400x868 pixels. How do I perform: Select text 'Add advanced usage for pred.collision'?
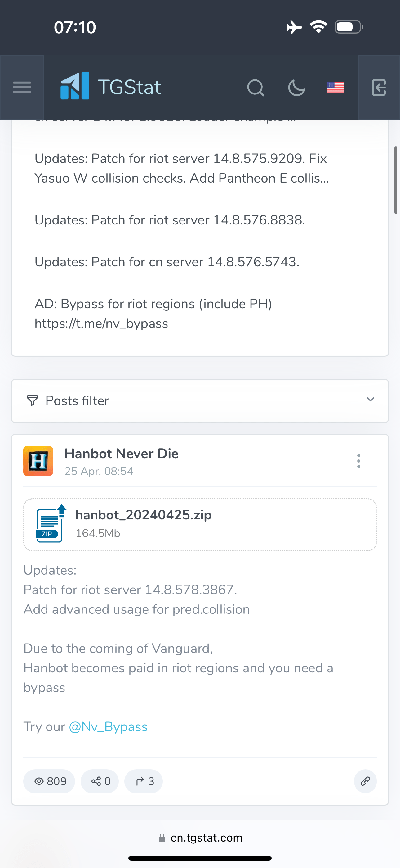click(x=137, y=609)
